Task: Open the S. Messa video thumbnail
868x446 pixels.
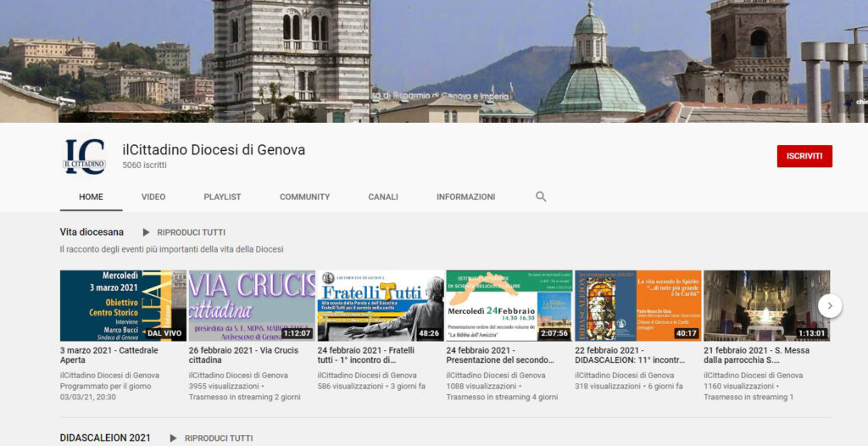Action: pos(766,305)
